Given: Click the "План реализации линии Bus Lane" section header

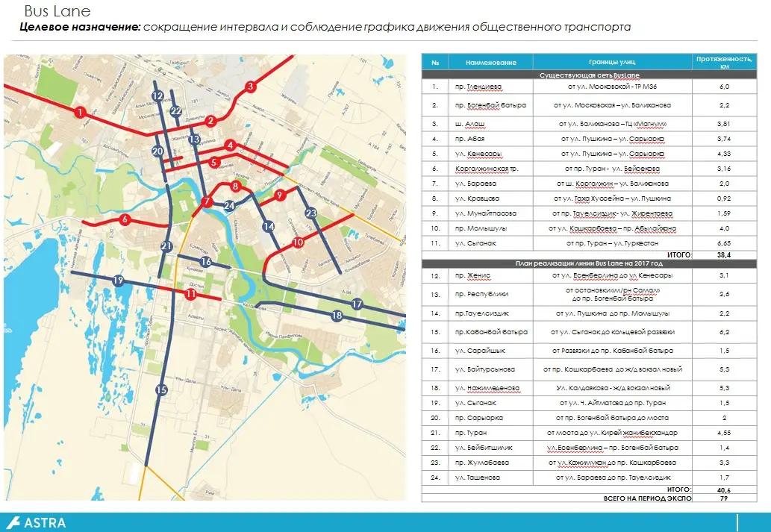Looking at the screenshot, I should click(590, 263).
